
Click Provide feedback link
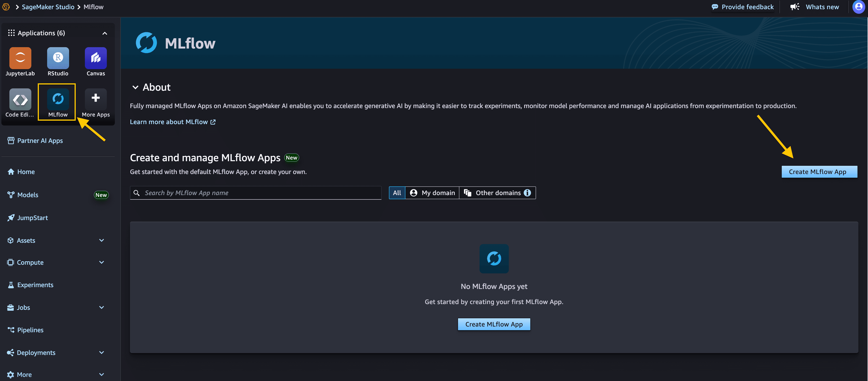tap(743, 7)
